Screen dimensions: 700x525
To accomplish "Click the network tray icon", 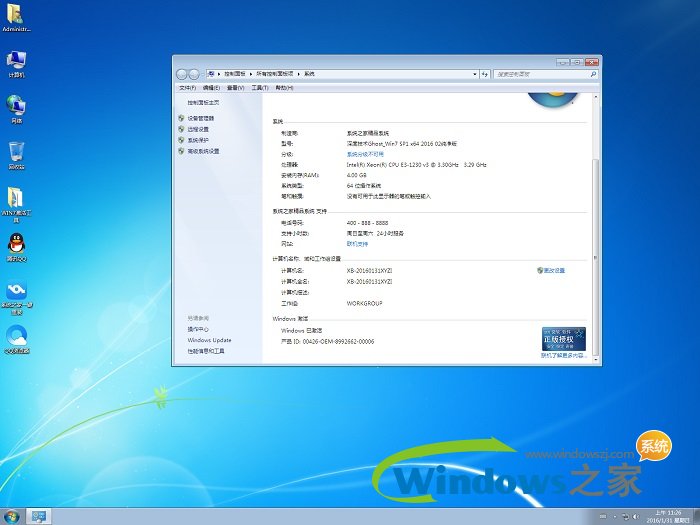I will coord(625,517).
